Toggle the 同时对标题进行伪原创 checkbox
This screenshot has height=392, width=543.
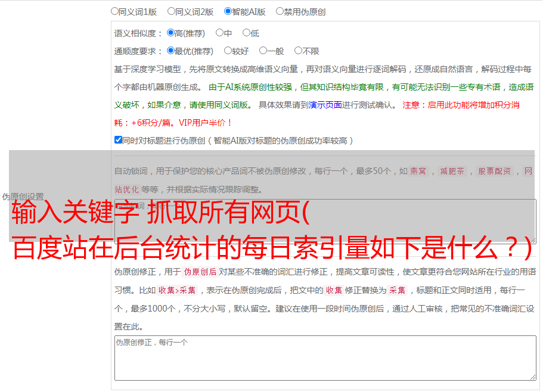pos(118,140)
